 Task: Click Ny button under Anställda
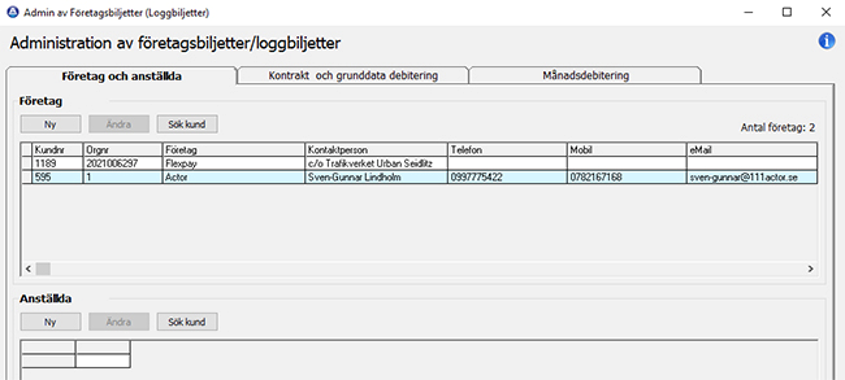[51, 322]
